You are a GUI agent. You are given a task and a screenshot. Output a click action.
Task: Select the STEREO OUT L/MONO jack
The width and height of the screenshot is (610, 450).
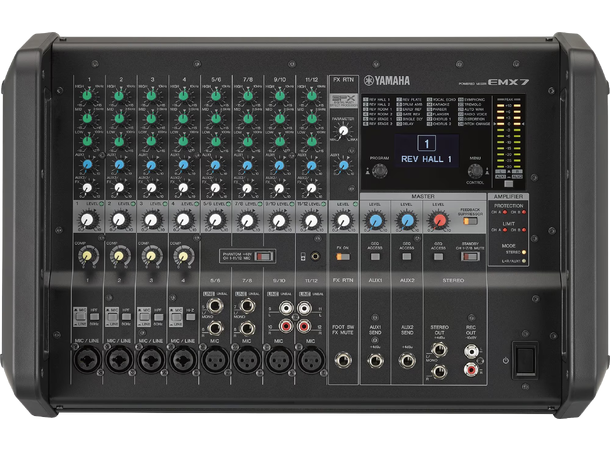pyautogui.click(x=439, y=350)
